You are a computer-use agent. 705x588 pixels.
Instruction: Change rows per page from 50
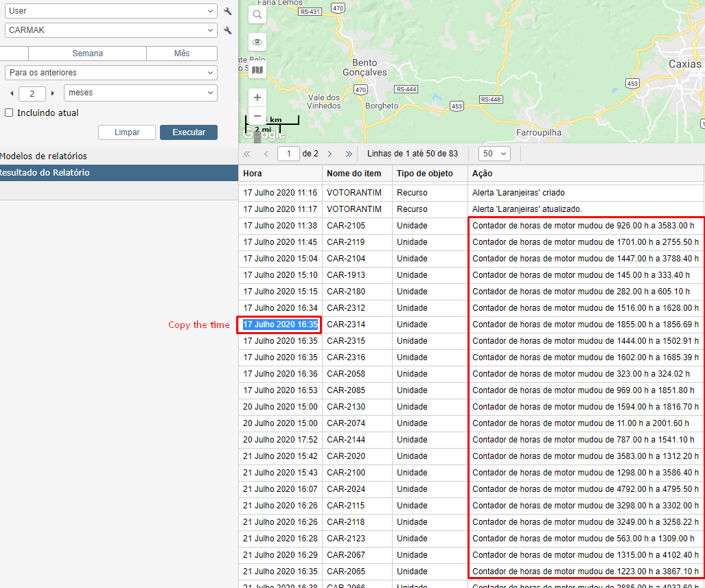tap(494, 154)
